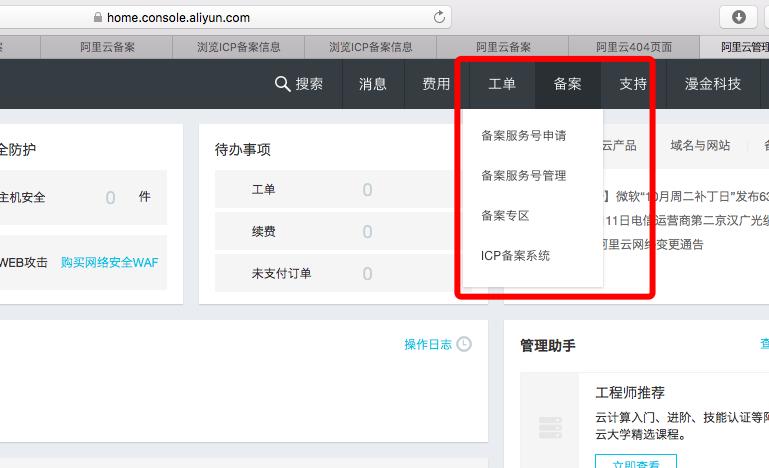Click the search magnifier icon
Screen dimensions: 769x468
[x=282, y=83]
